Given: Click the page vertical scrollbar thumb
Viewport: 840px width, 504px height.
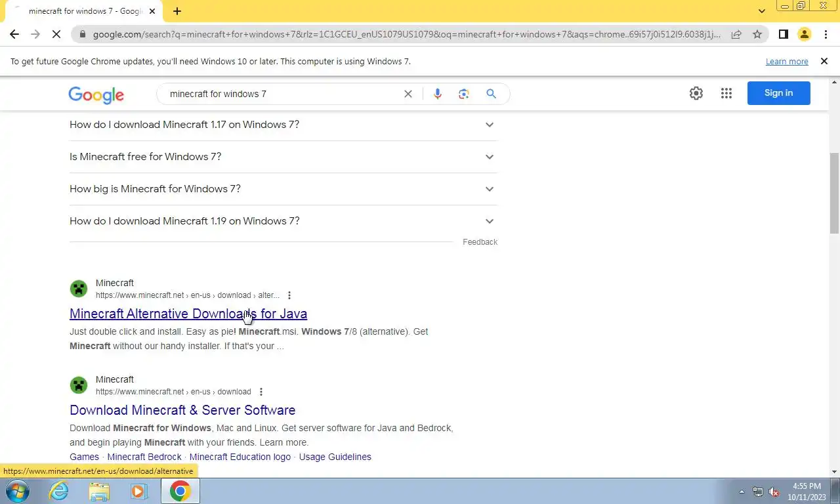Looking at the screenshot, I should [834, 193].
